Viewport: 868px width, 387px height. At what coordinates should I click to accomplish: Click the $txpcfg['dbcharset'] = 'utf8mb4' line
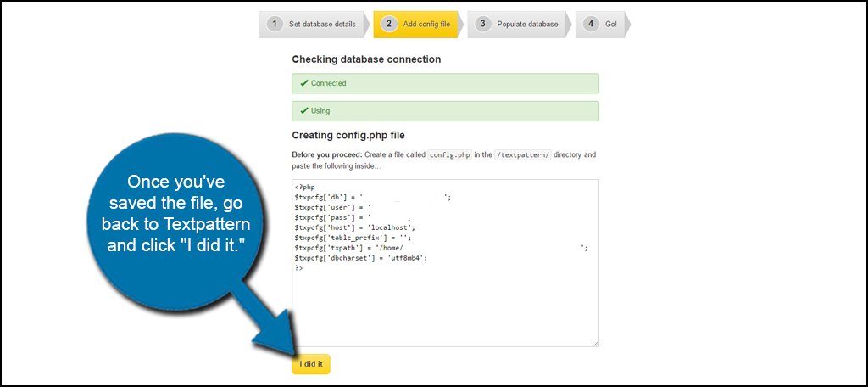pyautogui.click(x=361, y=258)
